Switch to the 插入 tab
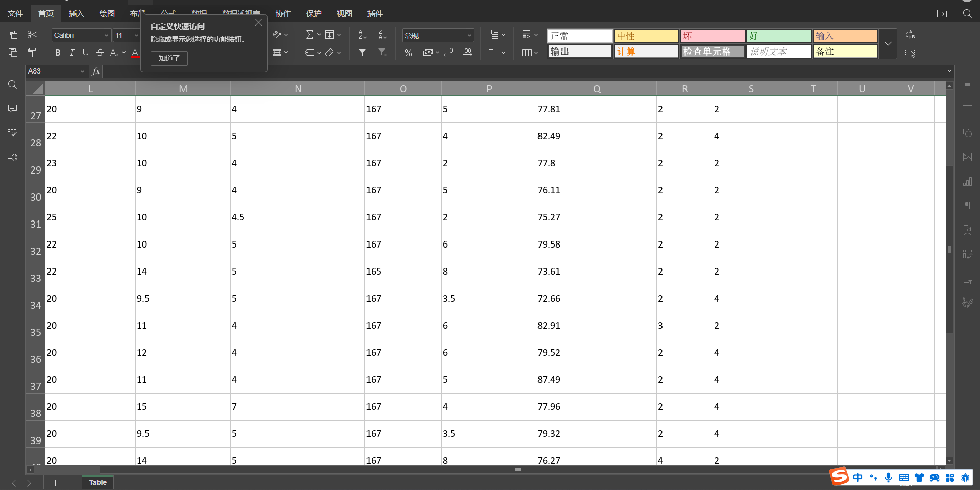980x490 pixels. [76, 14]
